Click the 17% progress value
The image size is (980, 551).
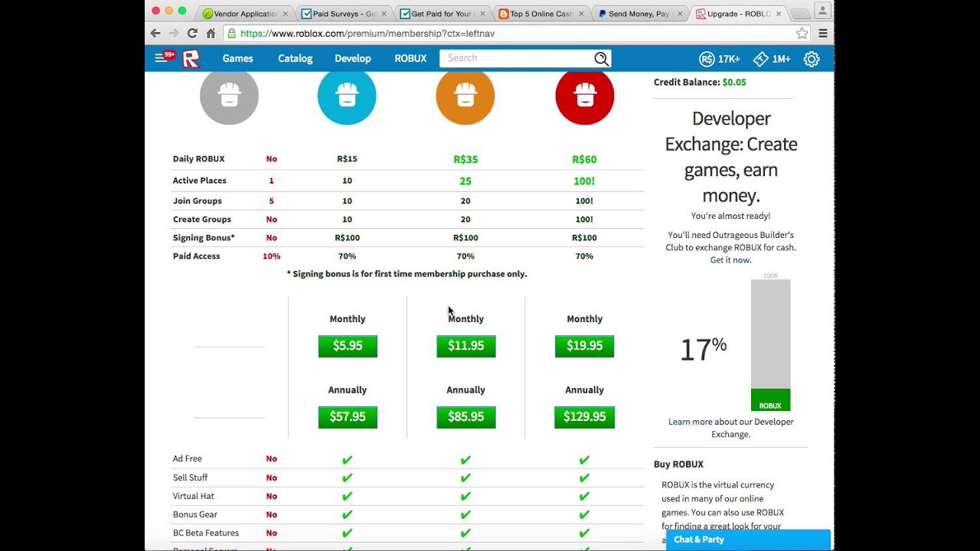tap(703, 349)
